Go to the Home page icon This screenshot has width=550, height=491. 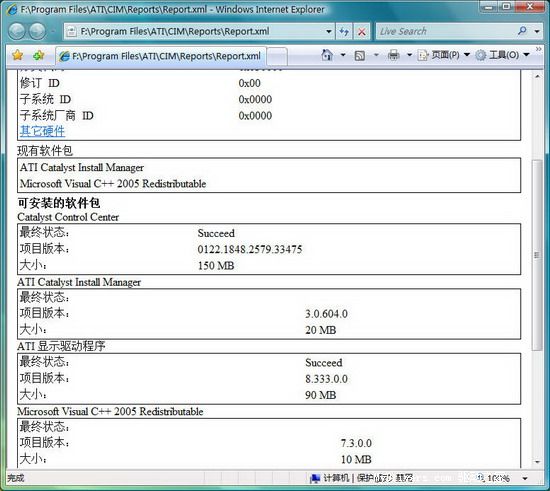327,55
